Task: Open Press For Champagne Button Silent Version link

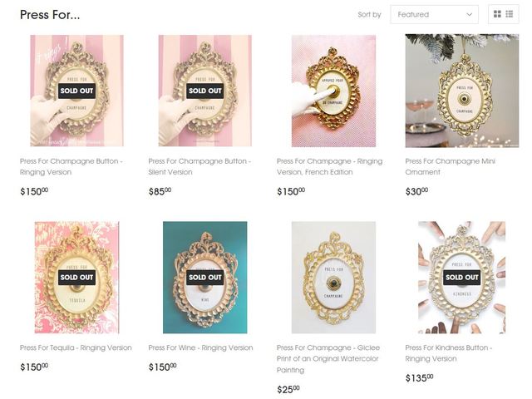Action: (x=199, y=166)
